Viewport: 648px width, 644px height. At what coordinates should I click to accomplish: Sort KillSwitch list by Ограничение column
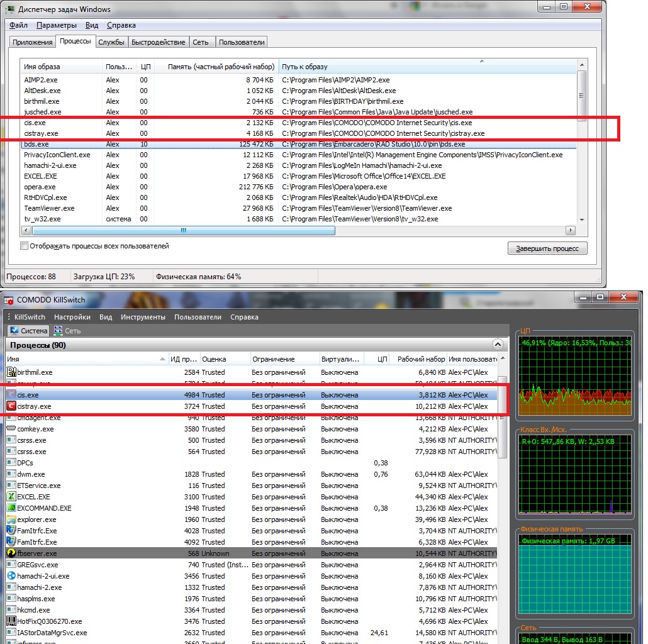pos(285,359)
